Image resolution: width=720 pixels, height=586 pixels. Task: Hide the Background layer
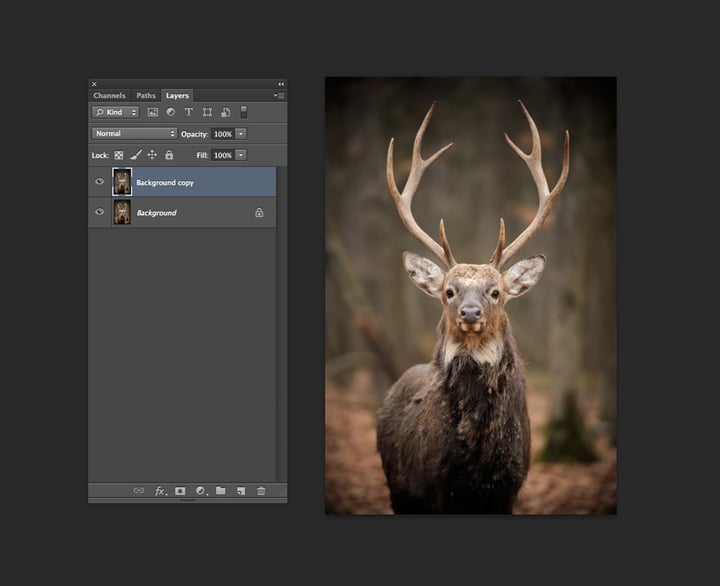click(99, 212)
